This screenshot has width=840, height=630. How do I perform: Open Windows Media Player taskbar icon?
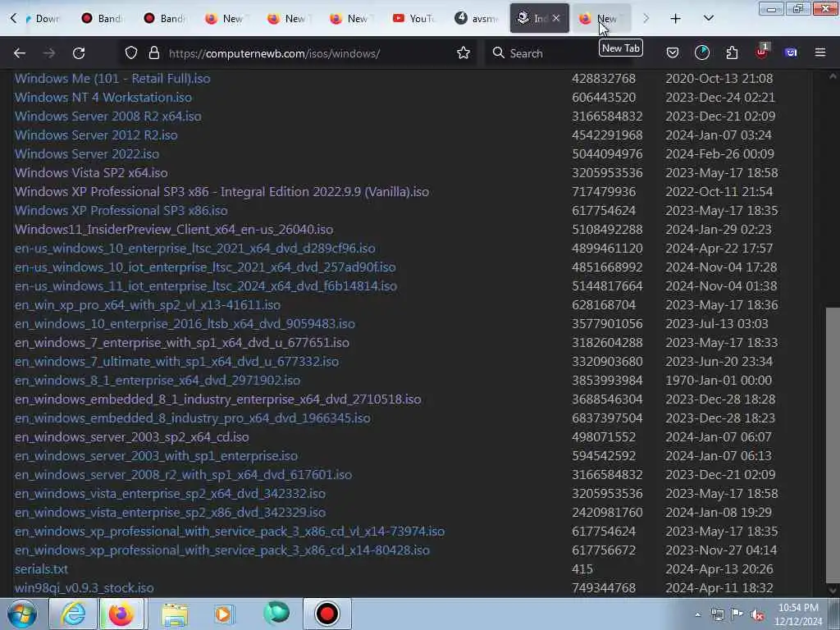point(224,614)
